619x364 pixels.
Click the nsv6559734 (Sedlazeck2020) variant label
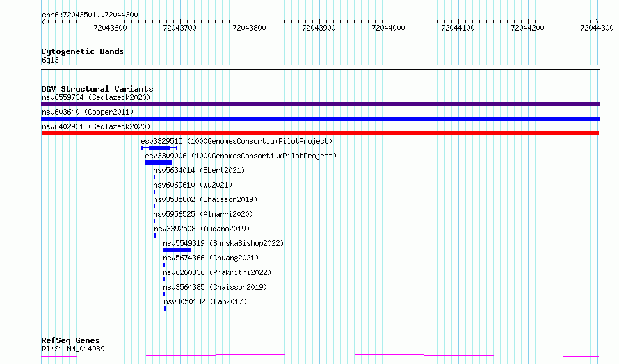tap(96, 97)
